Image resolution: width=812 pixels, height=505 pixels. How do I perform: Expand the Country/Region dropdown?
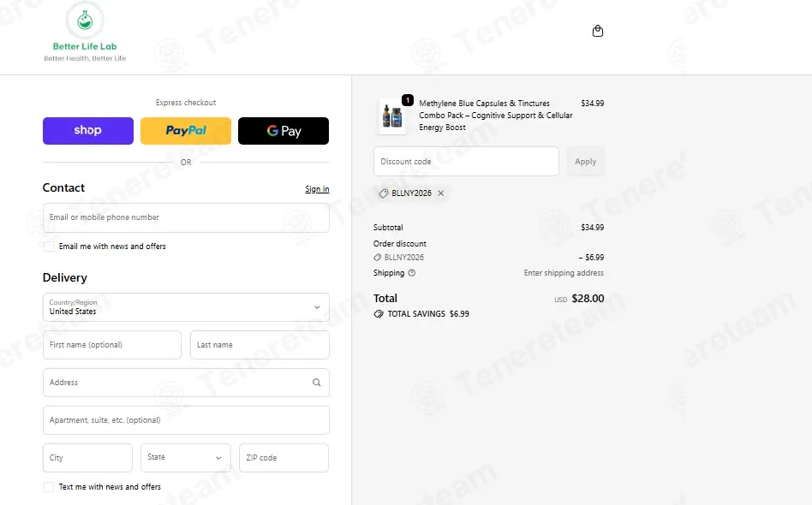point(186,306)
